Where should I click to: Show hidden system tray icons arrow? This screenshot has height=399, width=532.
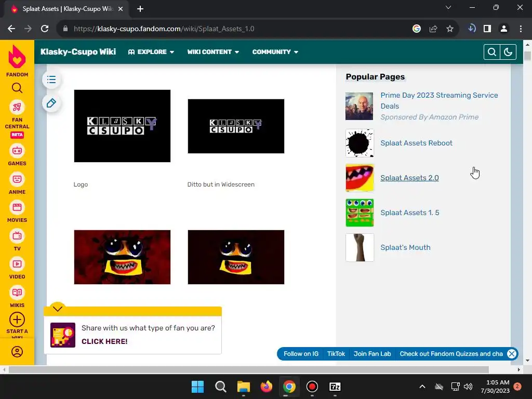pyautogui.click(x=422, y=387)
